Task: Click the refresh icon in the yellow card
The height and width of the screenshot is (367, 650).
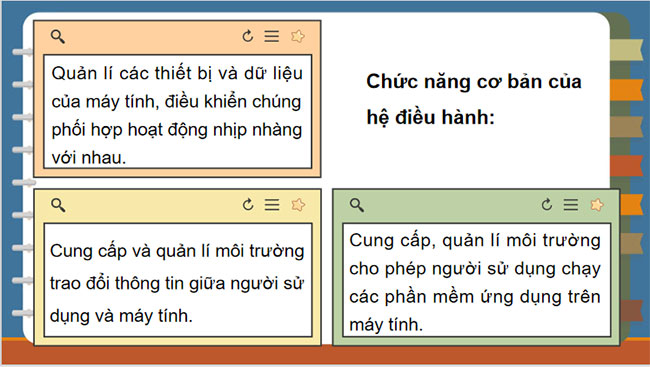Action: pos(248,204)
